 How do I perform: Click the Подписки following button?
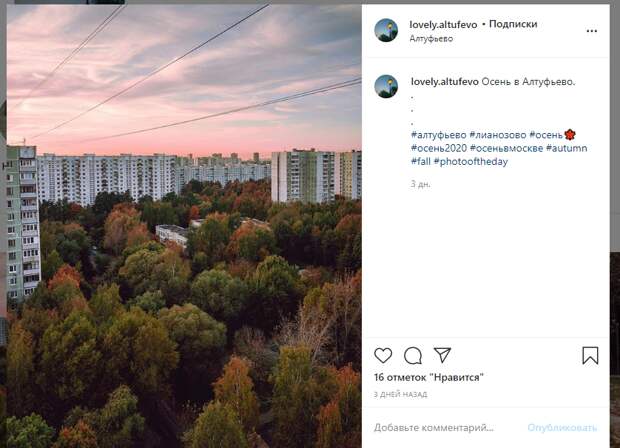click(513, 24)
